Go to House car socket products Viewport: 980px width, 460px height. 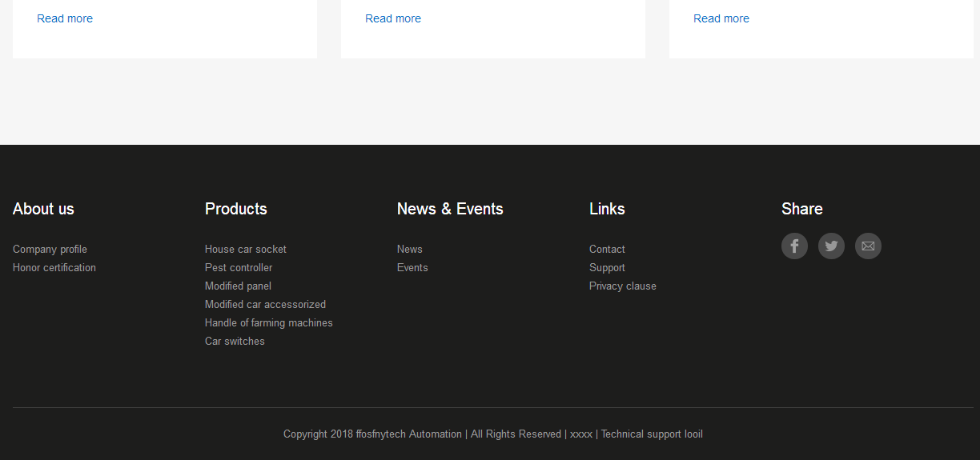(x=246, y=250)
